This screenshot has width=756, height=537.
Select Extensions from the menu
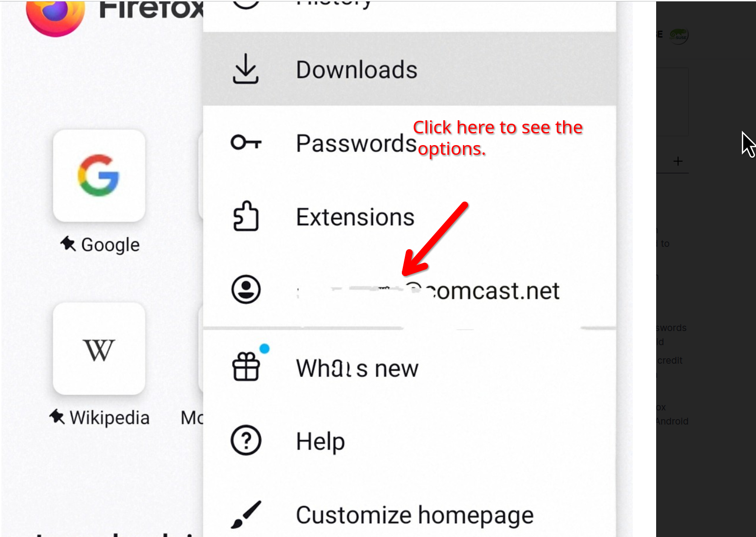click(410, 217)
